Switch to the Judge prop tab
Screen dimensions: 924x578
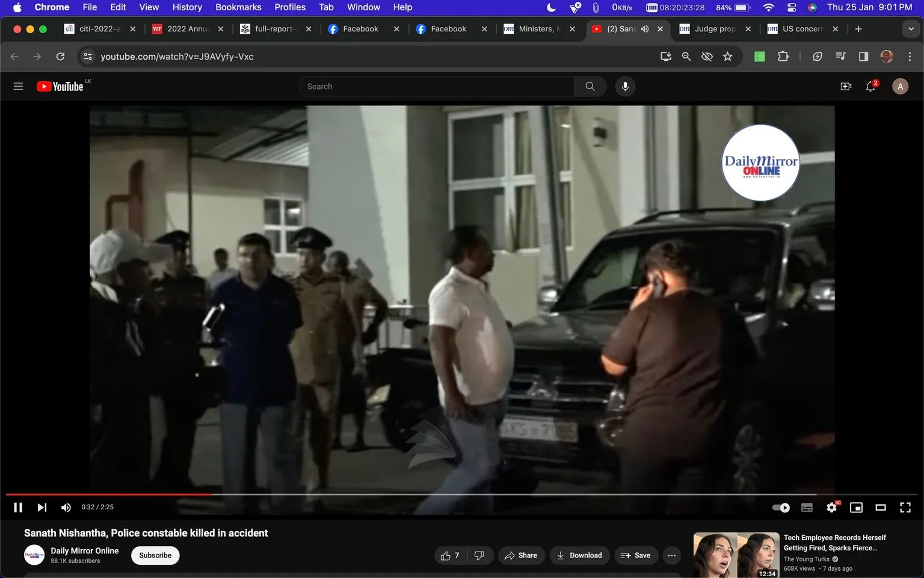click(715, 28)
